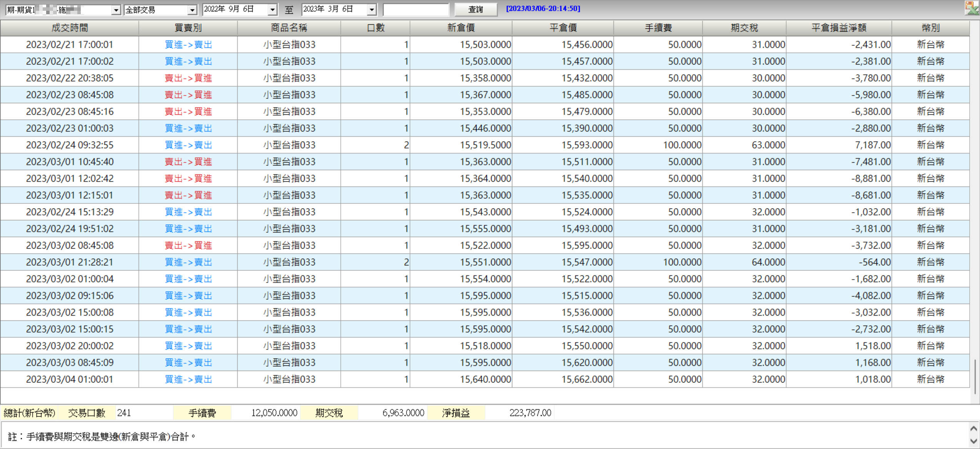Sort by the 口數 column header
The width and height of the screenshot is (980, 449).
pos(375,28)
